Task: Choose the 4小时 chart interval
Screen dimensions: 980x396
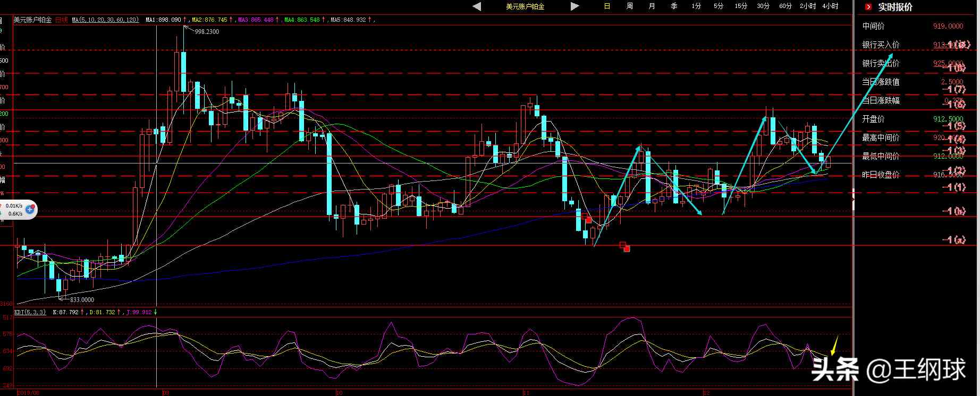Action: pos(830,6)
